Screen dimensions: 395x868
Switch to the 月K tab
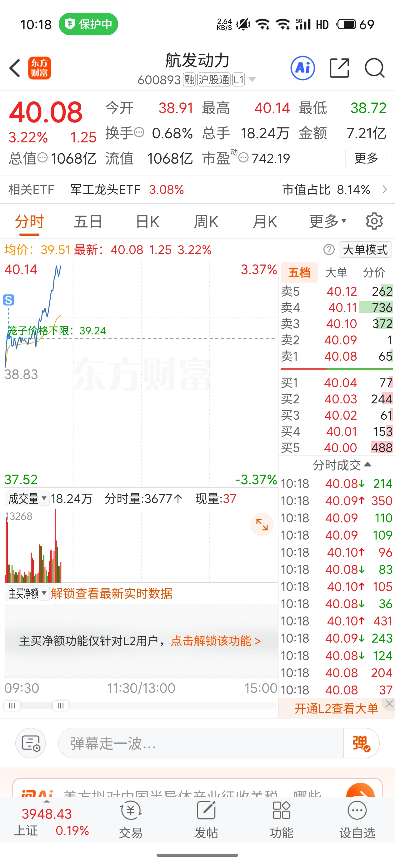pos(265,221)
